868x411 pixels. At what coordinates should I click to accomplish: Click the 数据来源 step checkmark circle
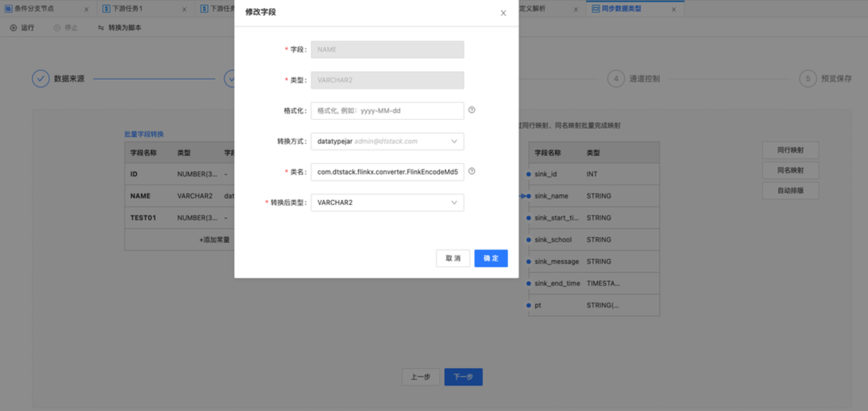[x=40, y=79]
